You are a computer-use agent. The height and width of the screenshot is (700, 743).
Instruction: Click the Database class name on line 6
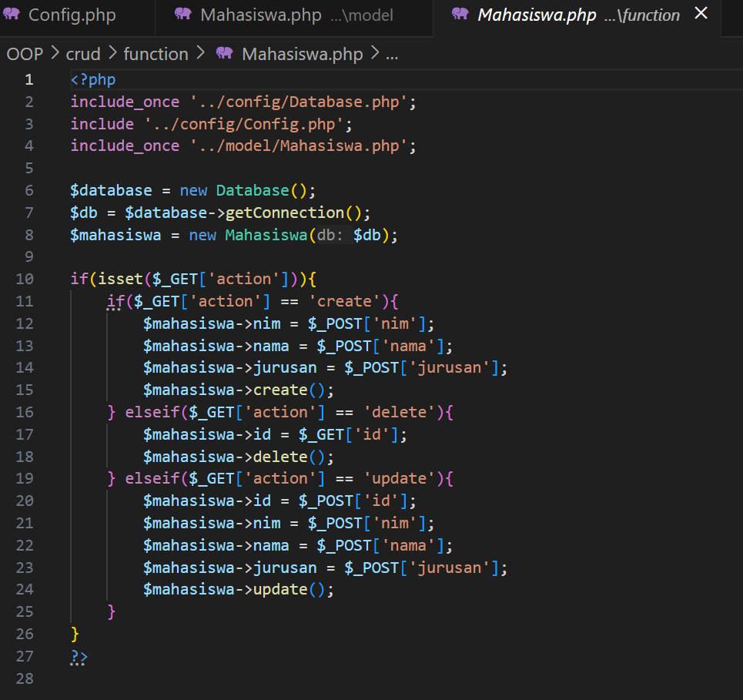coord(252,190)
